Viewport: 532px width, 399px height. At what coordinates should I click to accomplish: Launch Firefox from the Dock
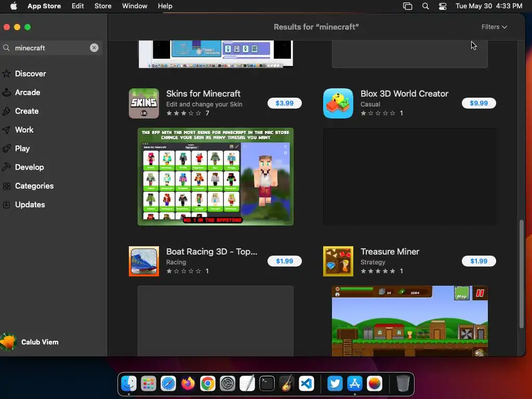pos(188,384)
